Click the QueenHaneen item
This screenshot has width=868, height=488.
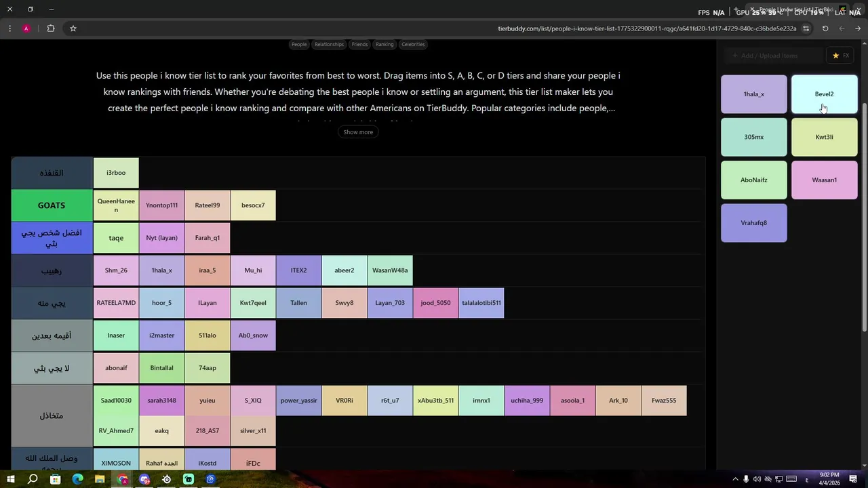pos(116,205)
